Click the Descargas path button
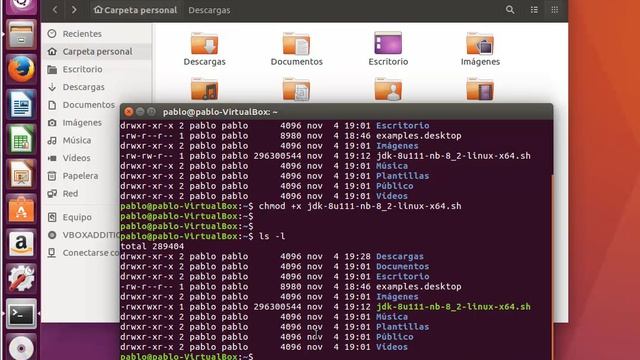Screen dimensions: 640x360 click(x=209, y=10)
